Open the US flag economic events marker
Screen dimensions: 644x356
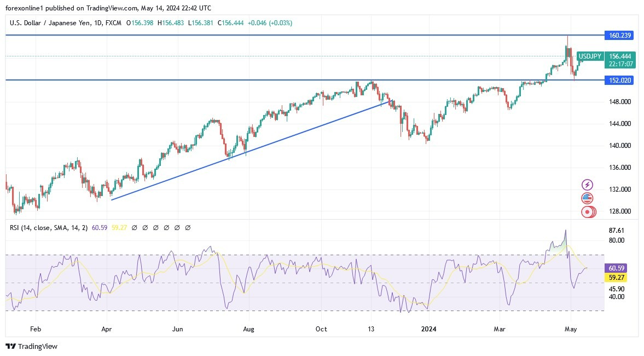click(x=587, y=198)
